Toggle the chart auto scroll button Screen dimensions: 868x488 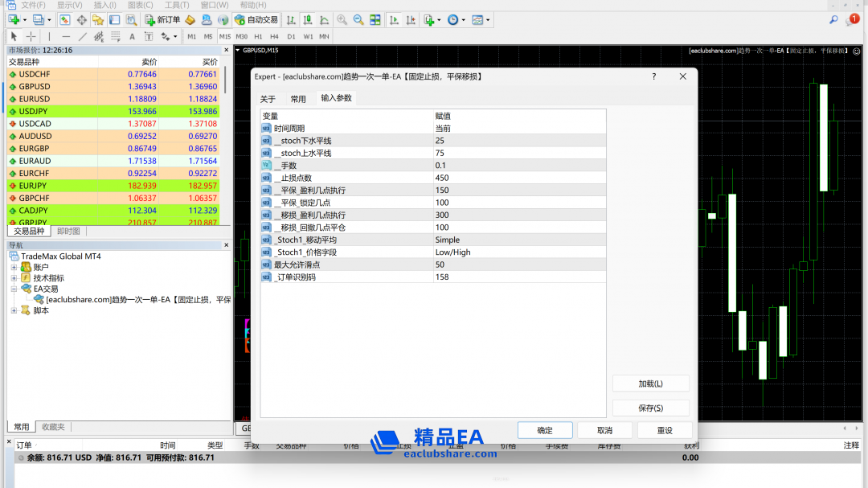(394, 19)
